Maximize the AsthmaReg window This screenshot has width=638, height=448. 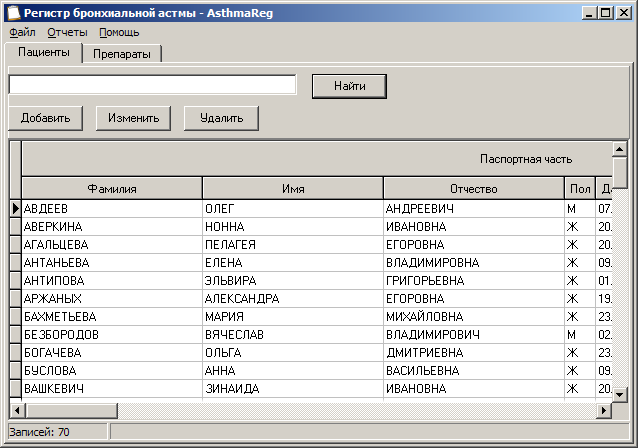pyautogui.click(x=606, y=13)
